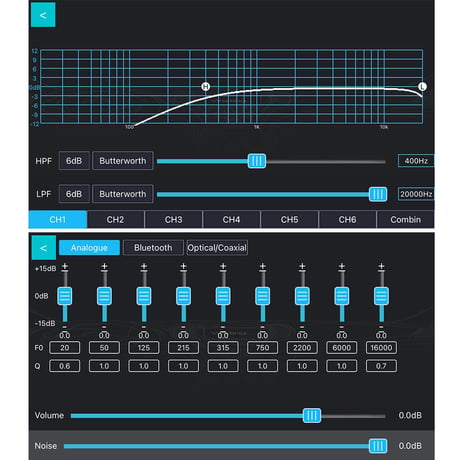Decrease gain with minus on 215 Hz band
Screen dimensions: 460x460
point(183,327)
